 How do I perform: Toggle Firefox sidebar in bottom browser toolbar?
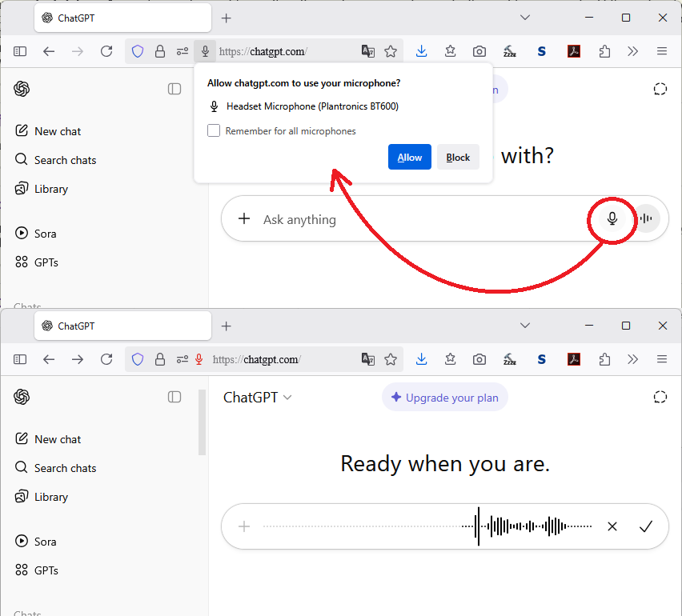click(x=20, y=359)
